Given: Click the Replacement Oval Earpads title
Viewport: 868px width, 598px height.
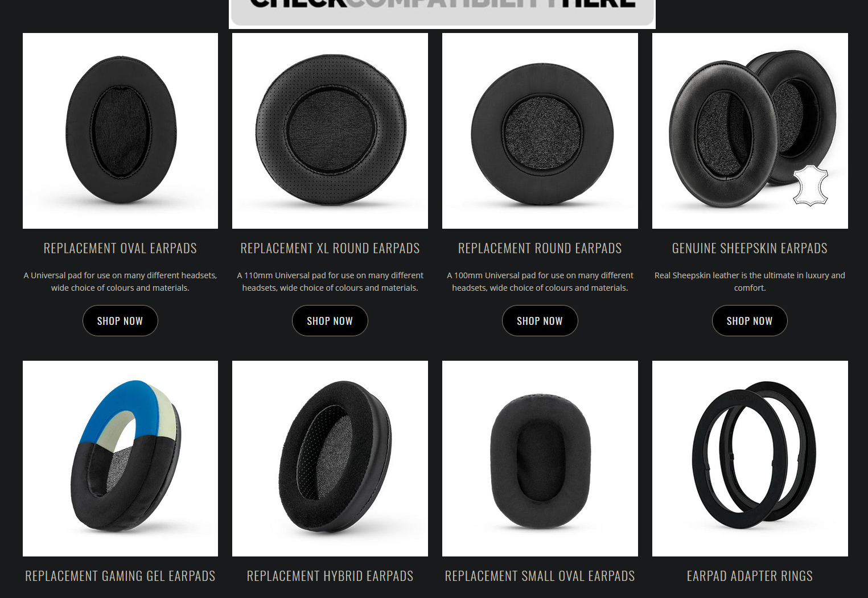Looking at the screenshot, I should coord(120,248).
